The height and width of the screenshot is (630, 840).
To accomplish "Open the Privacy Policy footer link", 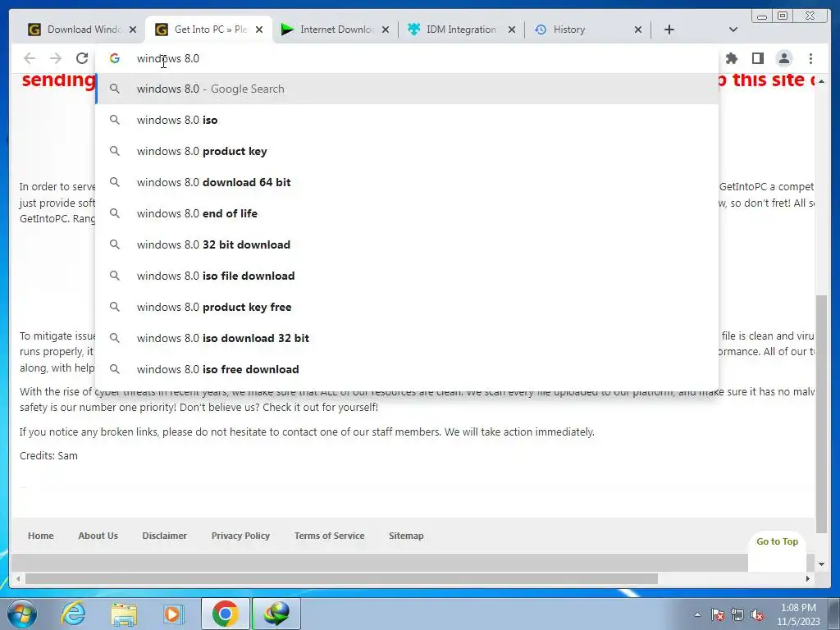I will coord(240,536).
